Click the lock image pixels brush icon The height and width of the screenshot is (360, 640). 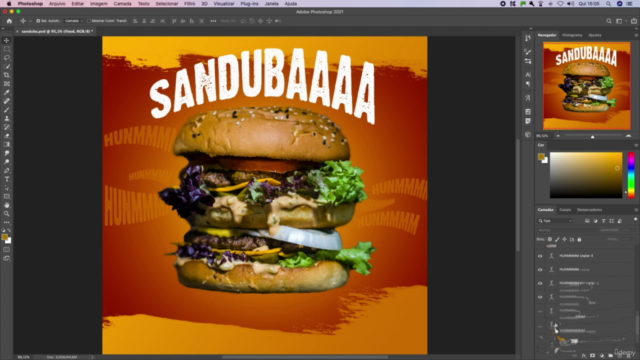[557, 240]
